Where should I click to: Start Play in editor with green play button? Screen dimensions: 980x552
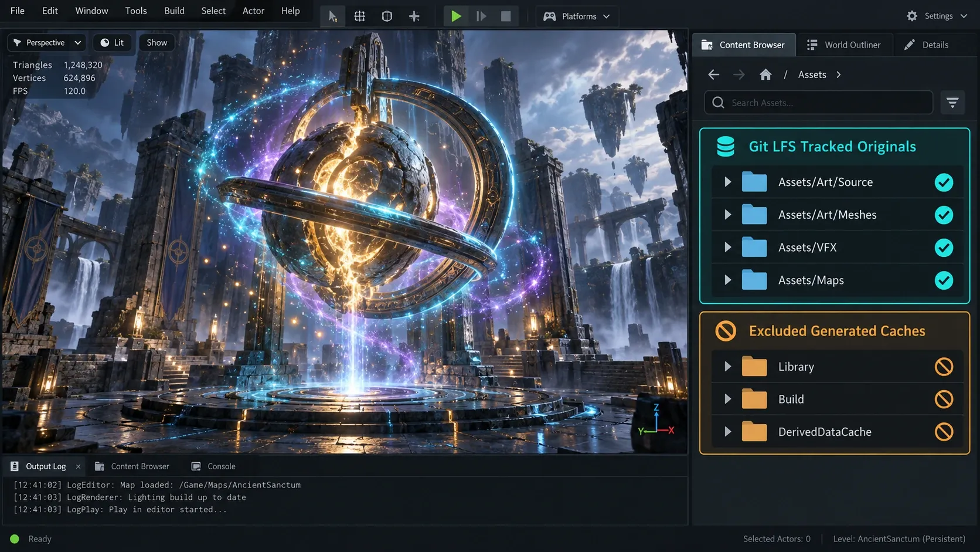point(456,16)
